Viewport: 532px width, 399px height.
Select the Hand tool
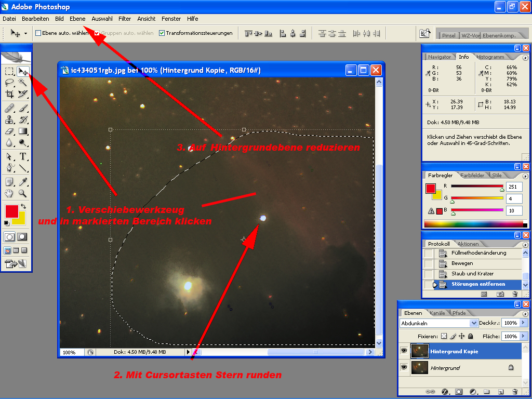9,193
